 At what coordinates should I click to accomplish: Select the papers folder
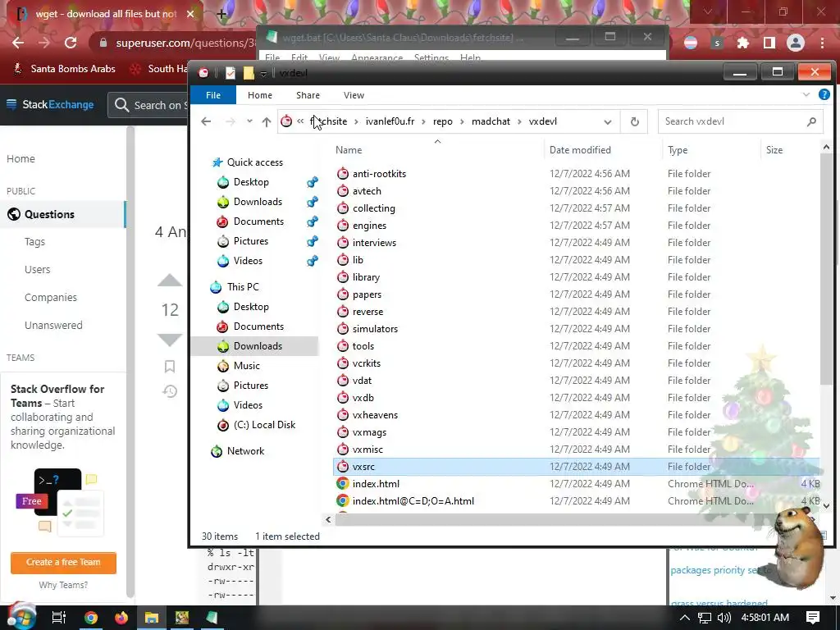(x=367, y=294)
